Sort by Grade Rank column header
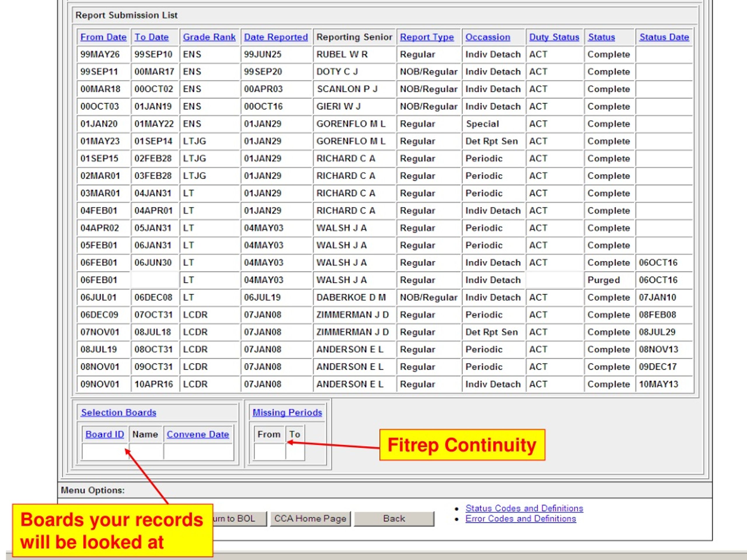The width and height of the screenshot is (747, 560). click(209, 37)
